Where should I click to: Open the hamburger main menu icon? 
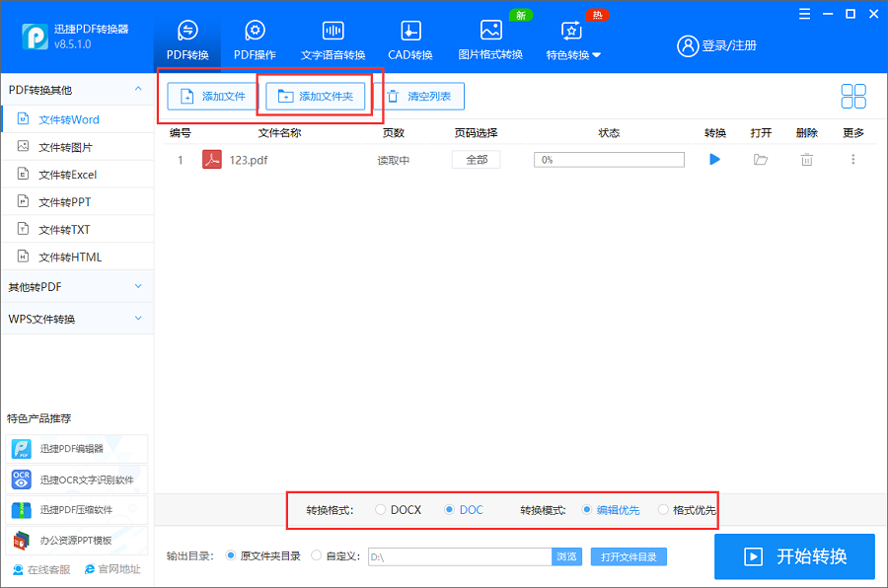click(x=805, y=14)
